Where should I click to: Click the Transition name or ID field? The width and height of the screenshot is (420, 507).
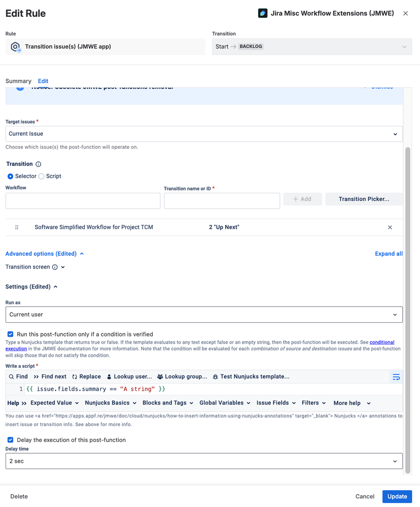click(x=222, y=201)
